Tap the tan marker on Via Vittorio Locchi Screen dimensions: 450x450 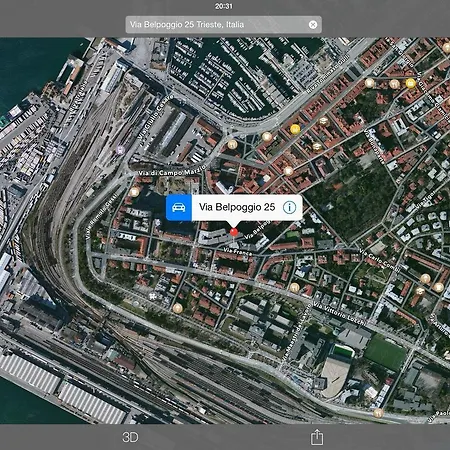point(294,287)
